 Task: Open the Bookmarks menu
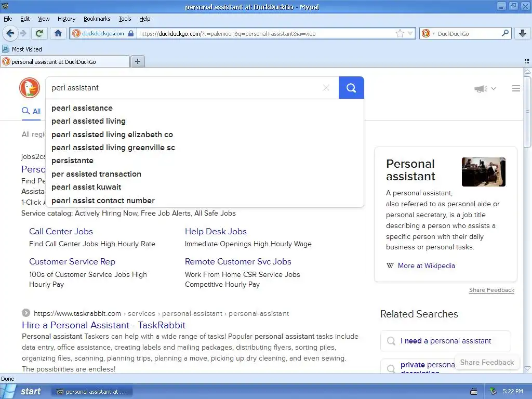[97, 19]
